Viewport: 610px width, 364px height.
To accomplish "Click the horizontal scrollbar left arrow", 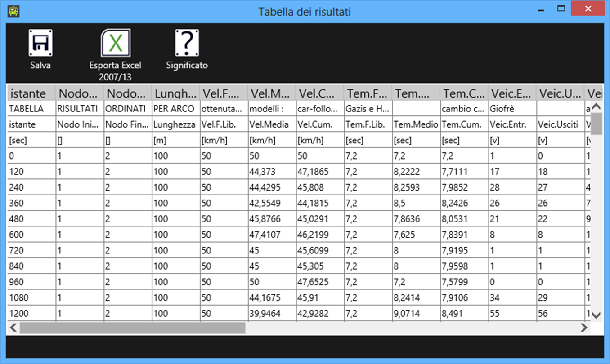I will 13,328.
